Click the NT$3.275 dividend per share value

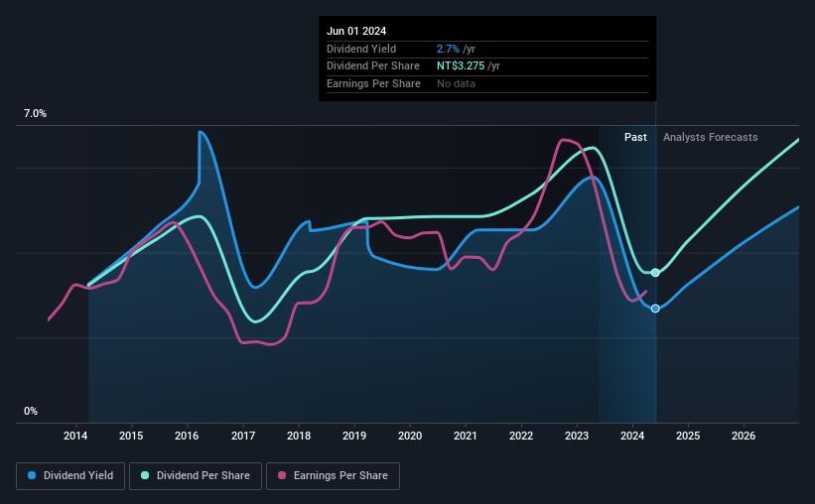461,66
